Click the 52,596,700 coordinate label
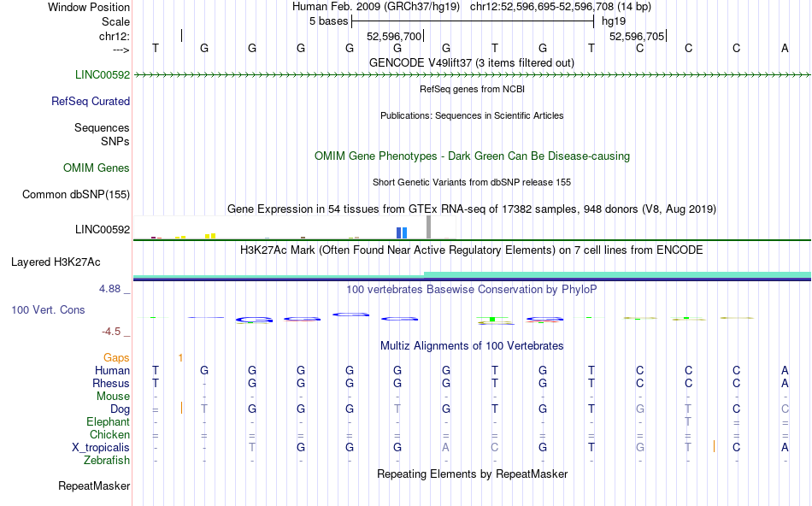This screenshot has width=812, height=506. (x=393, y=36)
